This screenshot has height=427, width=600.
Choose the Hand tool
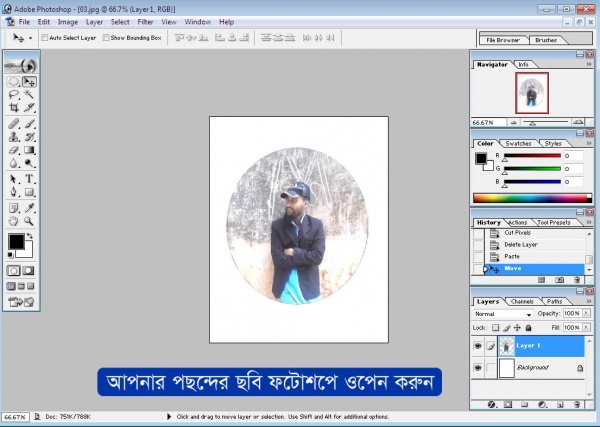(14, 221)
